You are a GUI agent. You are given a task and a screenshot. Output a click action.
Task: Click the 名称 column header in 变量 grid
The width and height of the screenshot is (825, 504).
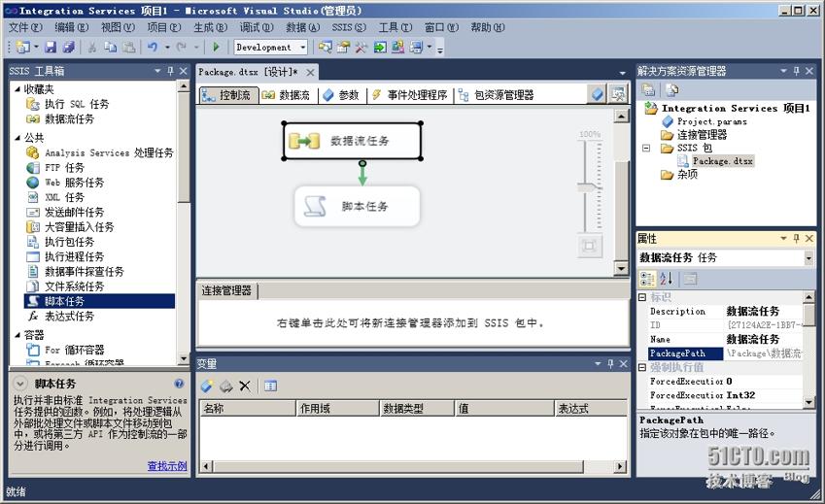point(248,409)
